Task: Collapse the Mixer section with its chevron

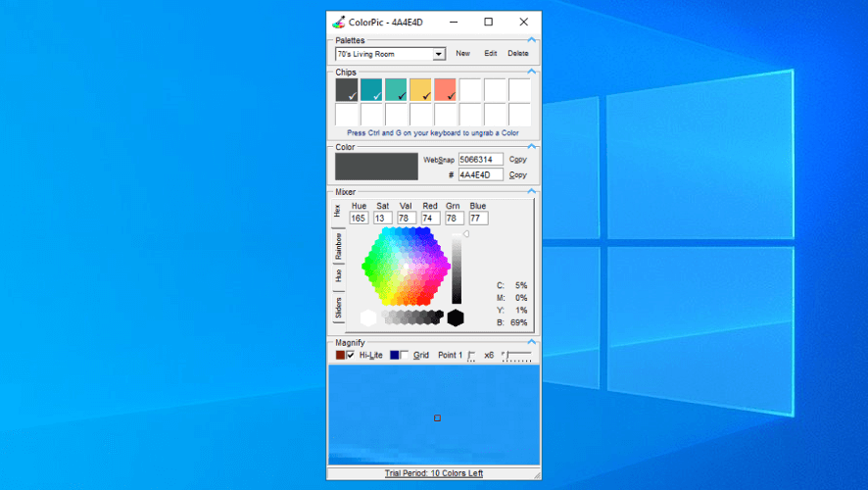Action: point(531,191)
